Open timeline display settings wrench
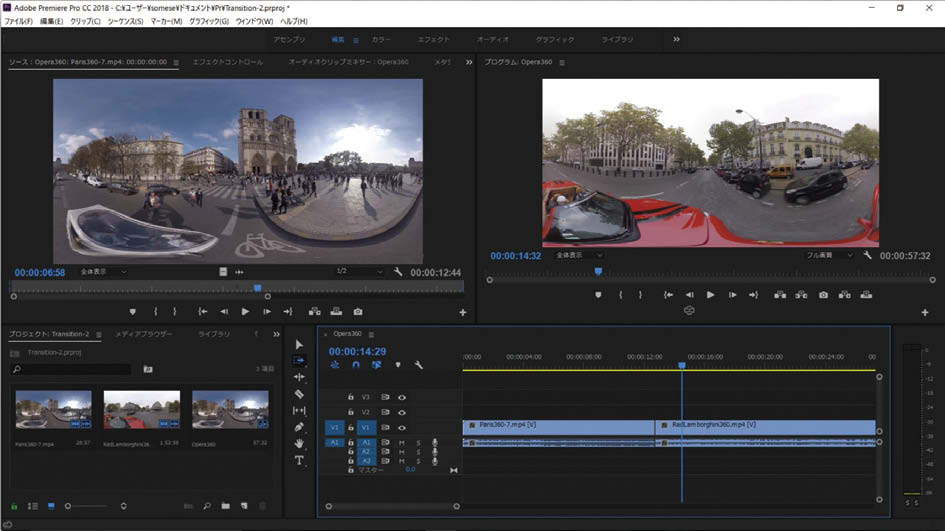This screenshot has width=945, height=531. tap(418, 365)
